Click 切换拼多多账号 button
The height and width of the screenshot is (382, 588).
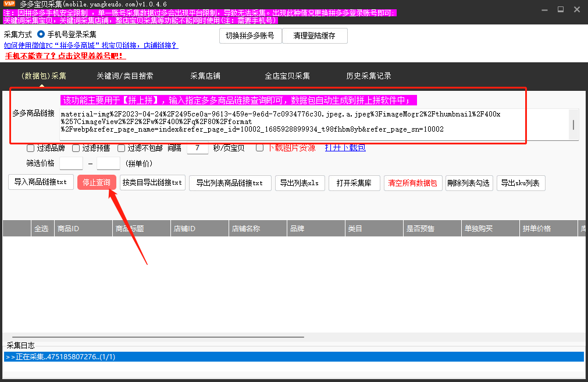point(250,36)
